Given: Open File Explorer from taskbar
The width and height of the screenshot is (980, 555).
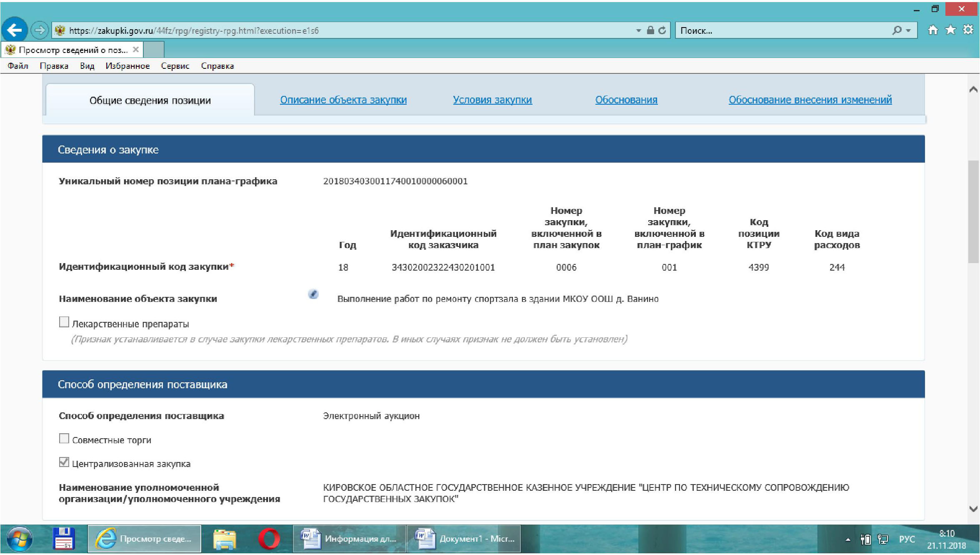Looking at the screenshot, I should (x=225, y=539).
